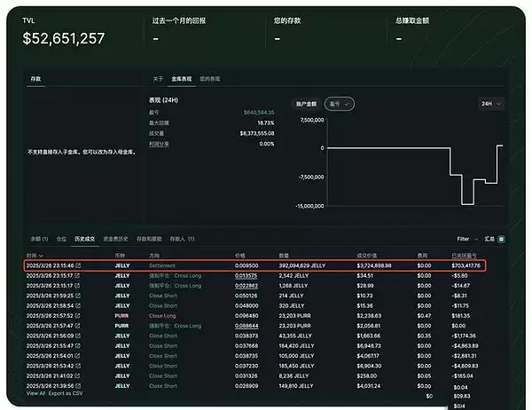Click the 成交价值 column header
532x410 pixels.
[367, 256]
